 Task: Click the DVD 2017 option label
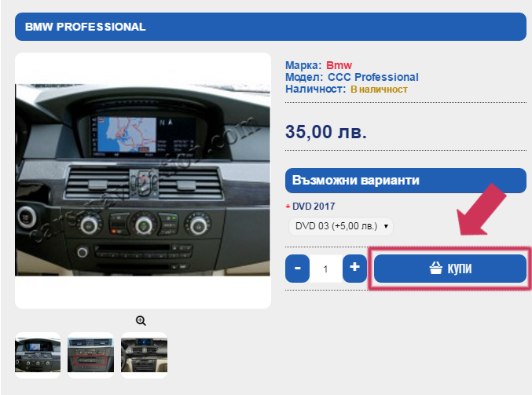point(314,207)
